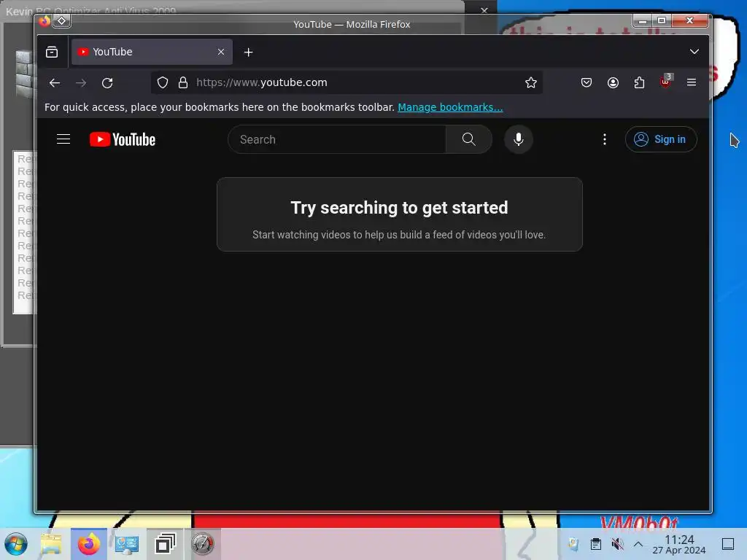
Task: Close the YouTube tab
Action: [x=221, y=52]
